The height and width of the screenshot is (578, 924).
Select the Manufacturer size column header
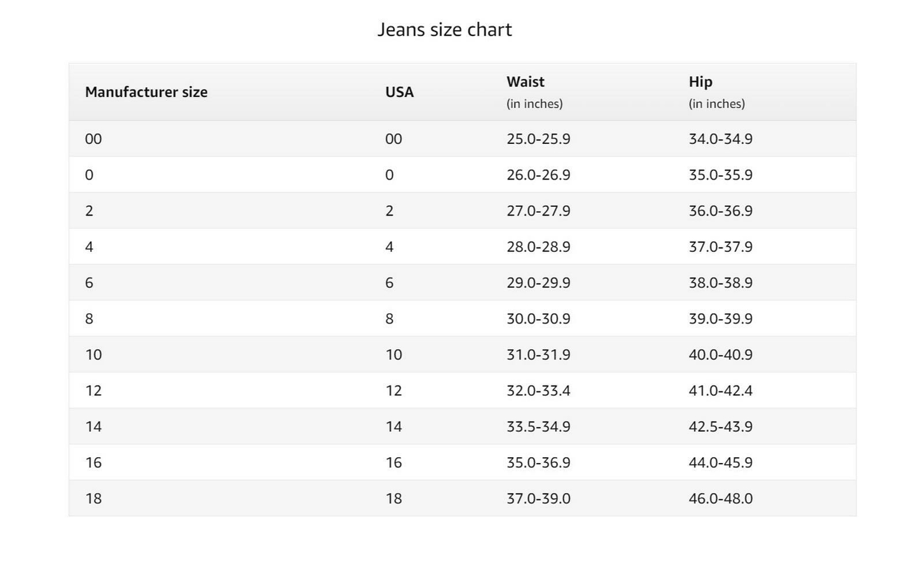click(146, 92)
